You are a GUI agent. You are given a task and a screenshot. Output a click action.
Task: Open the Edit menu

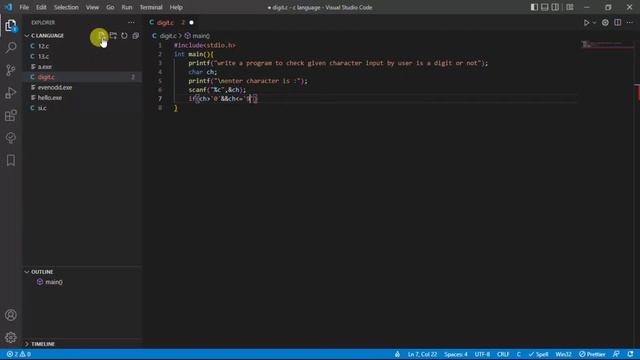tap(41, 7)
